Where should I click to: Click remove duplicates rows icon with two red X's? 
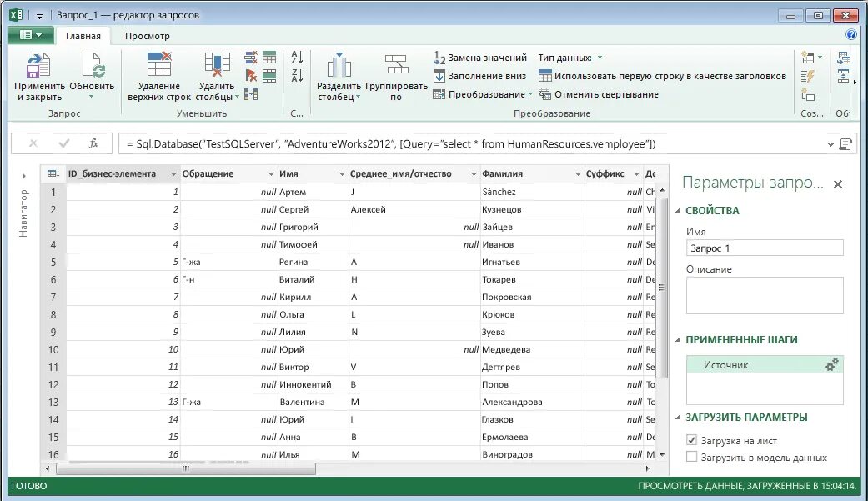pos(251,57)
